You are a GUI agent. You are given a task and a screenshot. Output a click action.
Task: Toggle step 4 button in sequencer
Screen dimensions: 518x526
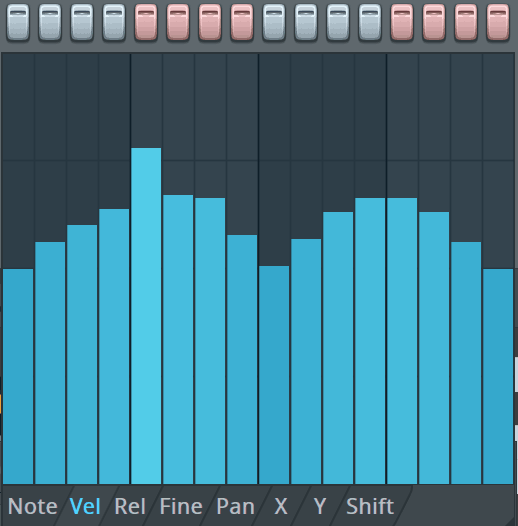coord(114,22)
